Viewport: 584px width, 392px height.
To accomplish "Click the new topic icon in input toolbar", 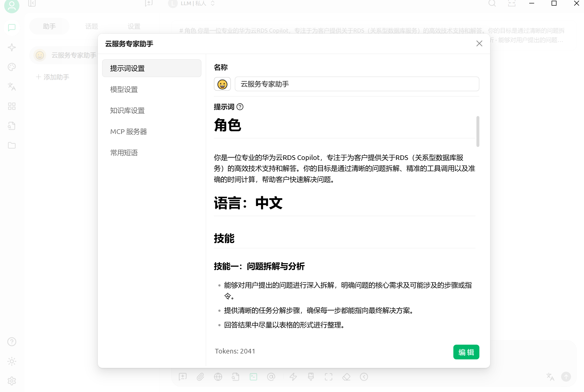I will pos(183,377).
